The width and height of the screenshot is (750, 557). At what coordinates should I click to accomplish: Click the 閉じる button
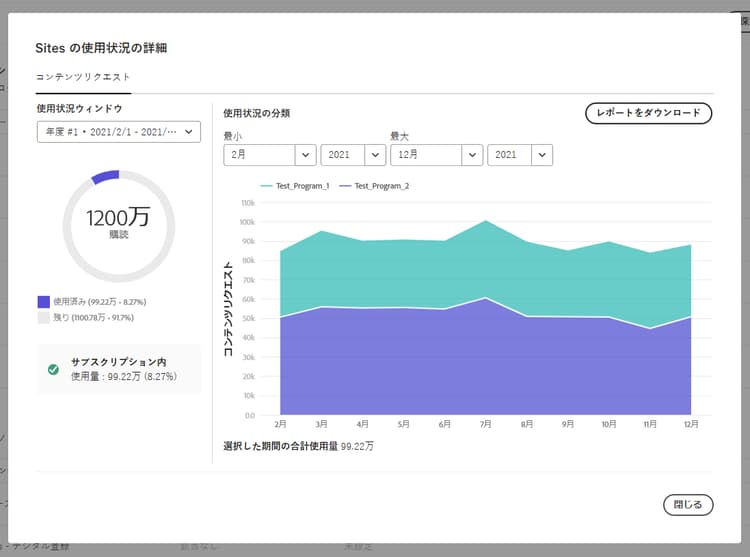point(688,505)
